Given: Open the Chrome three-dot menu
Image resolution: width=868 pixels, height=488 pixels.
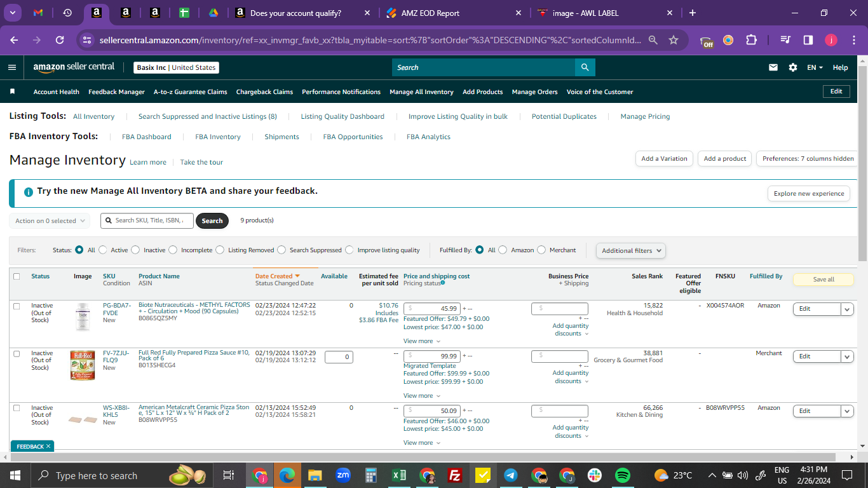Looking at the screenshot, I should point(854,40).
